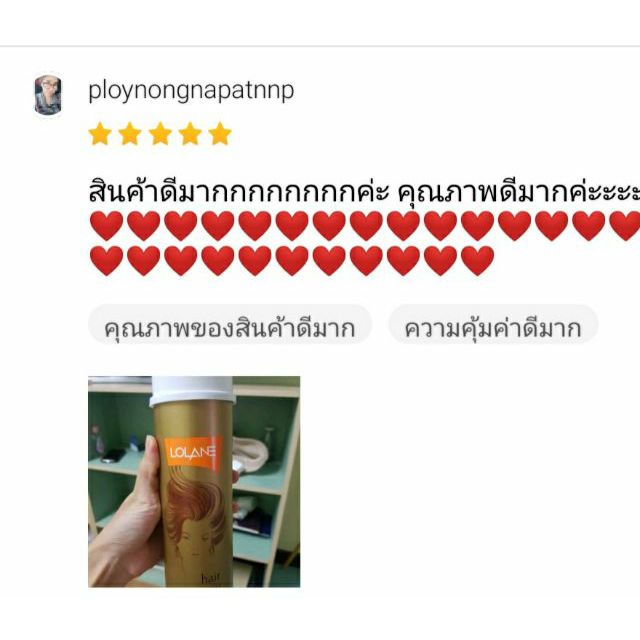This screenshot has height=640, width=640.
Task: Click the username ploynongnapatnnp
Action: click(x=191, y=91)
